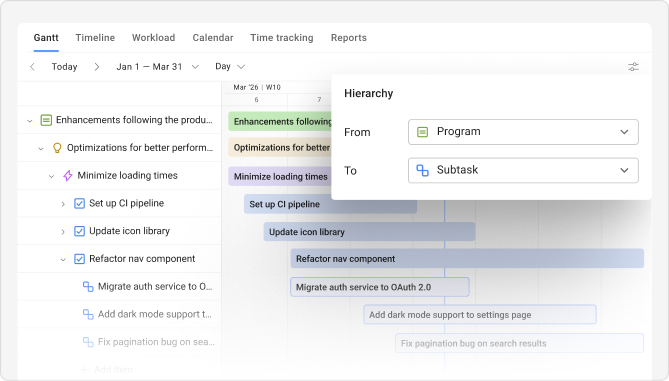
Task: Expand the Set up CI pipeline row
Action: click(63, 204)
